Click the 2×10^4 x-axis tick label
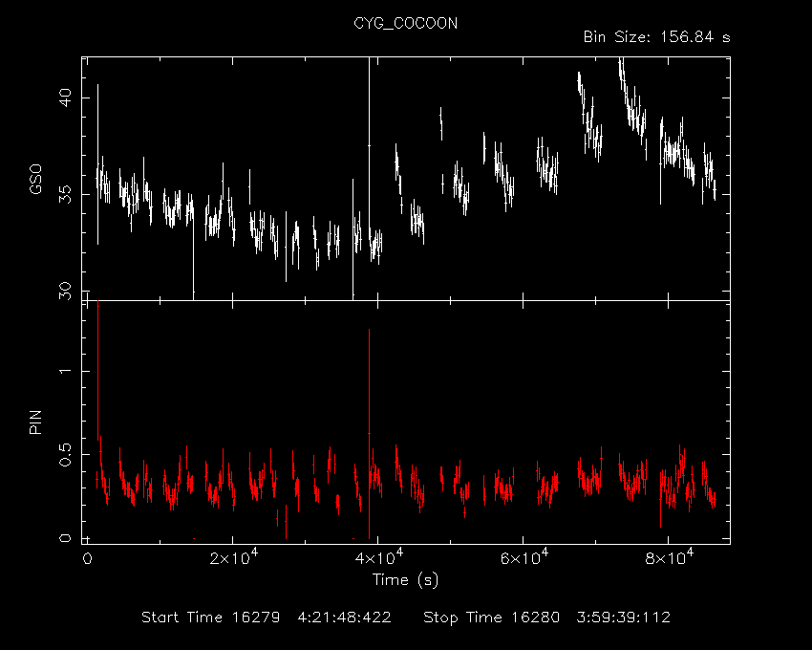812x650 pixels. 233,557
